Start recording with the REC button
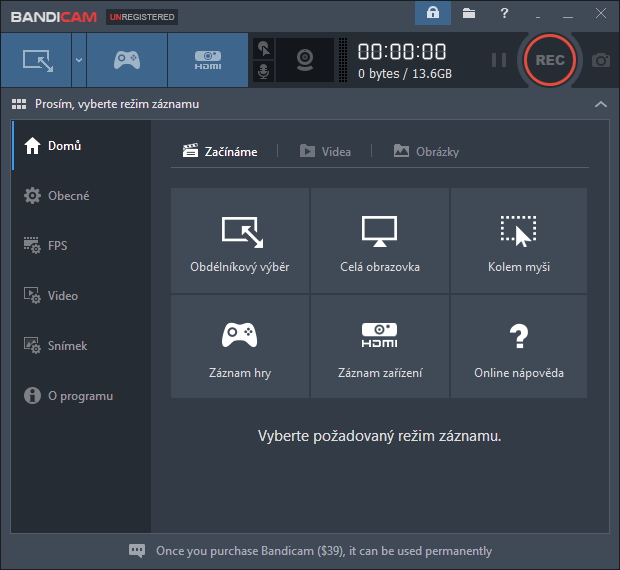Viewport: 620px width, 570px height. pos(550,60)
